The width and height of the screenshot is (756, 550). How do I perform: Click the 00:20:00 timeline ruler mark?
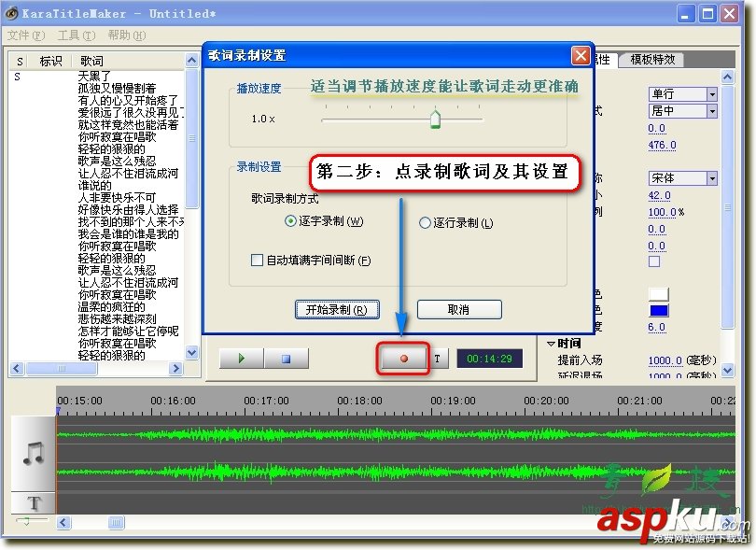546,401
